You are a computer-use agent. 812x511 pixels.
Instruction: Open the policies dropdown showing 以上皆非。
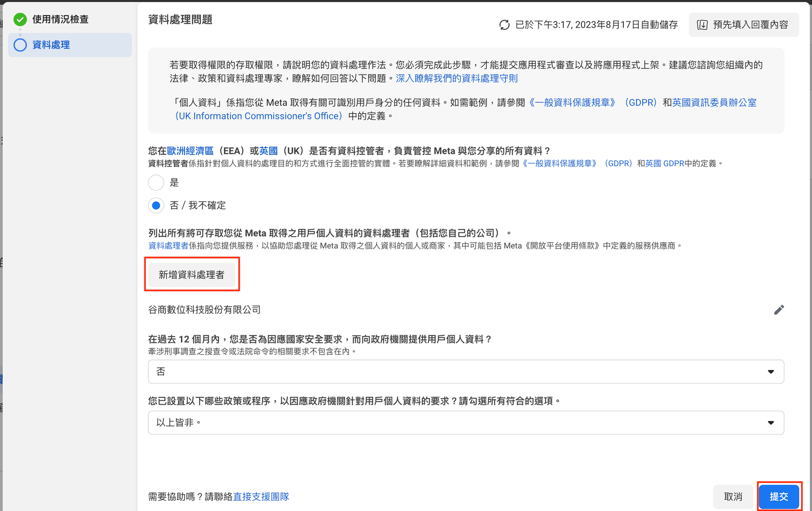466,423
